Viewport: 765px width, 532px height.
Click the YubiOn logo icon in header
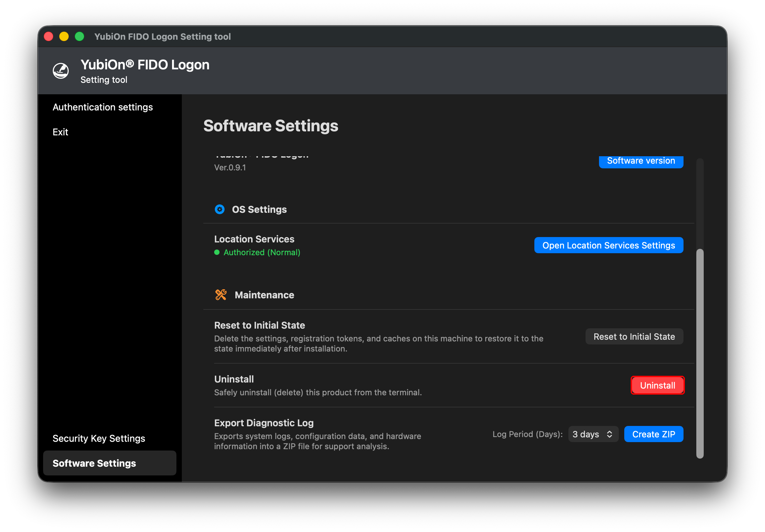click(x=61, y=71)
